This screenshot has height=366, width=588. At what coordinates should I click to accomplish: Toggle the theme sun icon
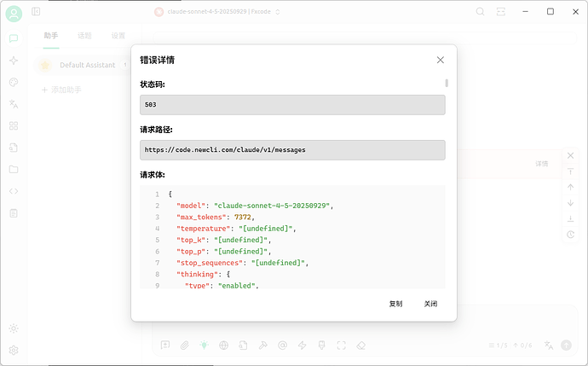tap(14, 328)
